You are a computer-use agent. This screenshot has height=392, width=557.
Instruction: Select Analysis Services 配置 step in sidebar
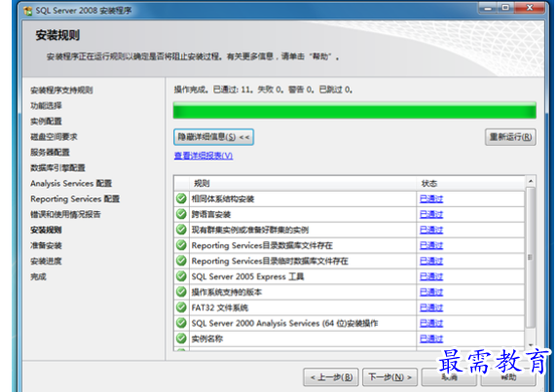(x=71, y=184)
